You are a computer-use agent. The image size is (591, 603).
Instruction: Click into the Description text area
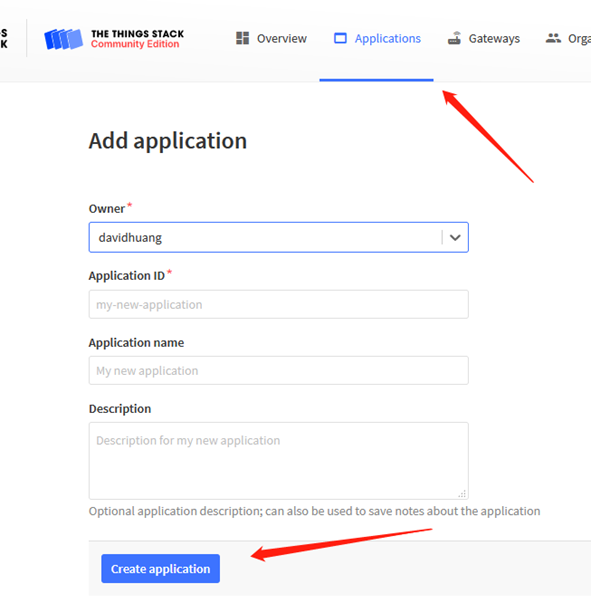278,461
